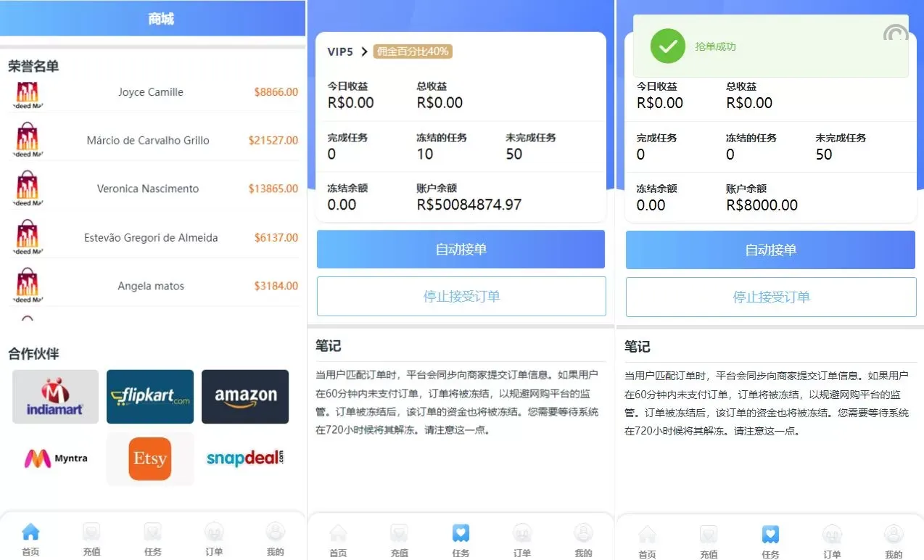Select the 我的 profile icon in the right screen
The height and width of the screenshot is (560, 924).
894,535
